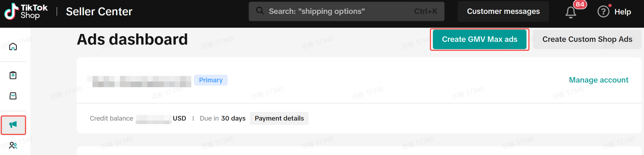Open the people icon in sidebar
Screen dimensions: 644x155
(13, 145)
